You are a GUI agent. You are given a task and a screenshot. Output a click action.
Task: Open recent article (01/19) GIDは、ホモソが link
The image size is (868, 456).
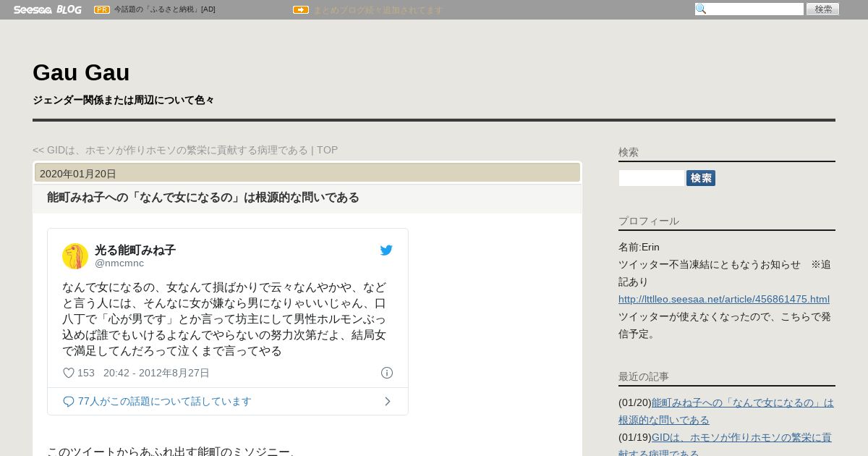pyautogui.click(x=725, y=445)
